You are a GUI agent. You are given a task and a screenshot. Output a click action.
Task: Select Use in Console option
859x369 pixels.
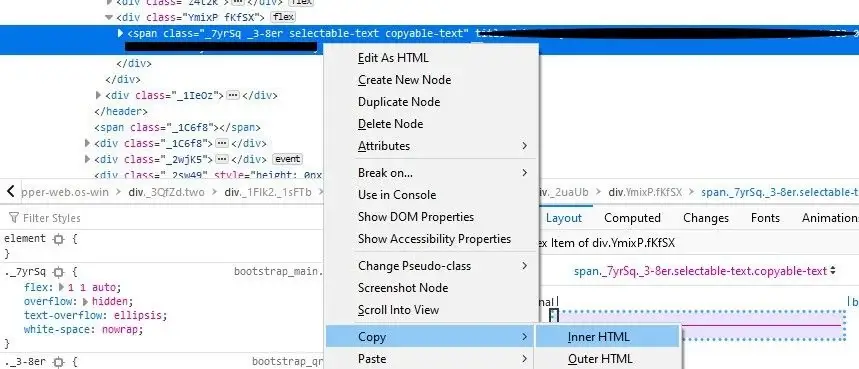tap(397, 195)
